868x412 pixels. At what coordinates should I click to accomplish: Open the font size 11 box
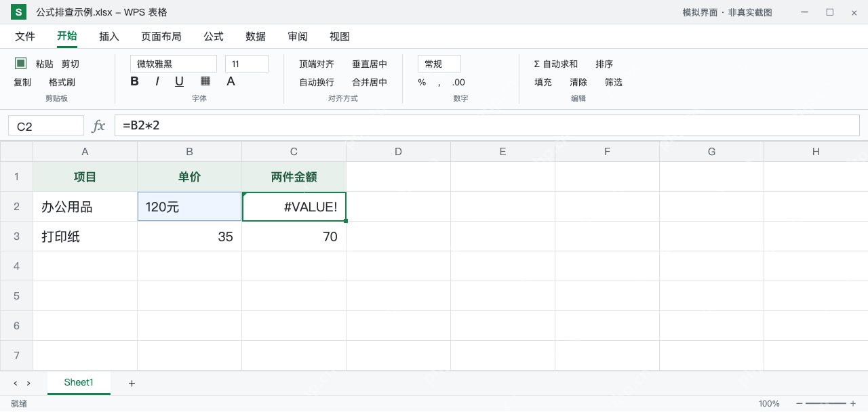(x=247, y=64)
